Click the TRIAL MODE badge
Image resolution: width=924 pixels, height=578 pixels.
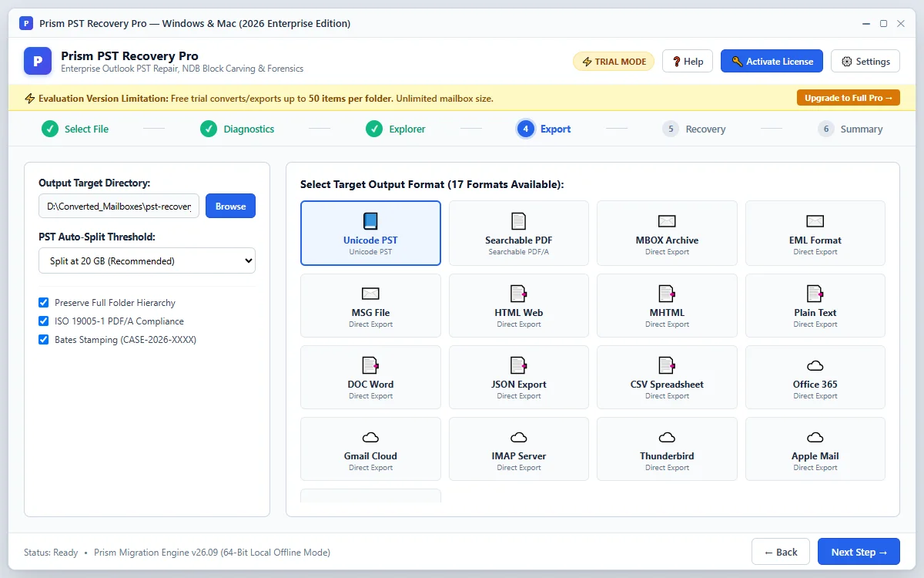pos(614,62)
